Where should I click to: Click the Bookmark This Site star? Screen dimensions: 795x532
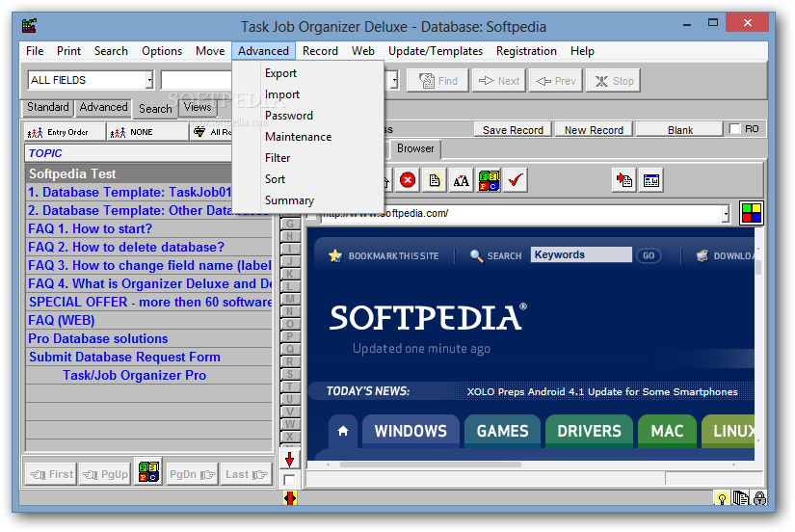click(335, 255)
